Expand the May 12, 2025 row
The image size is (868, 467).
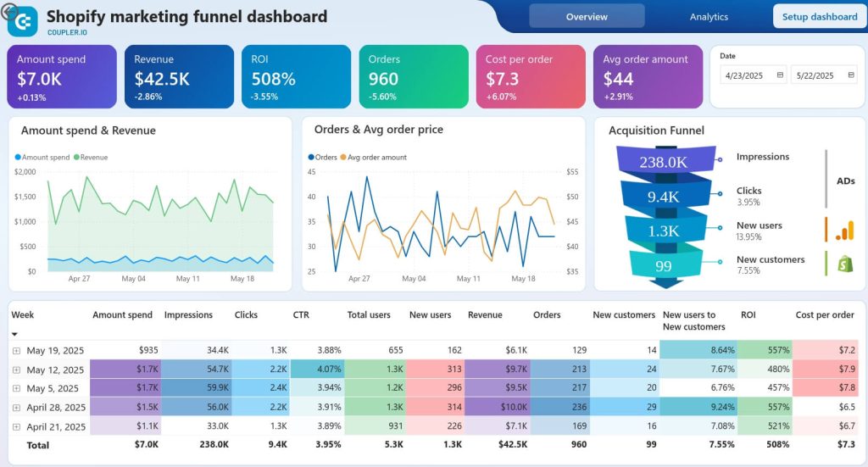click(16, 370)
